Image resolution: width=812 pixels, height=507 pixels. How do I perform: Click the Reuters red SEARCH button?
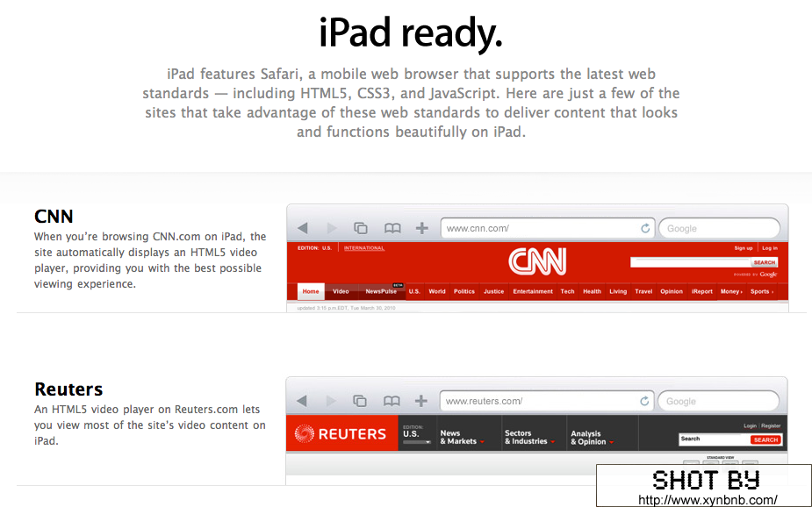[x=765, y=439]
